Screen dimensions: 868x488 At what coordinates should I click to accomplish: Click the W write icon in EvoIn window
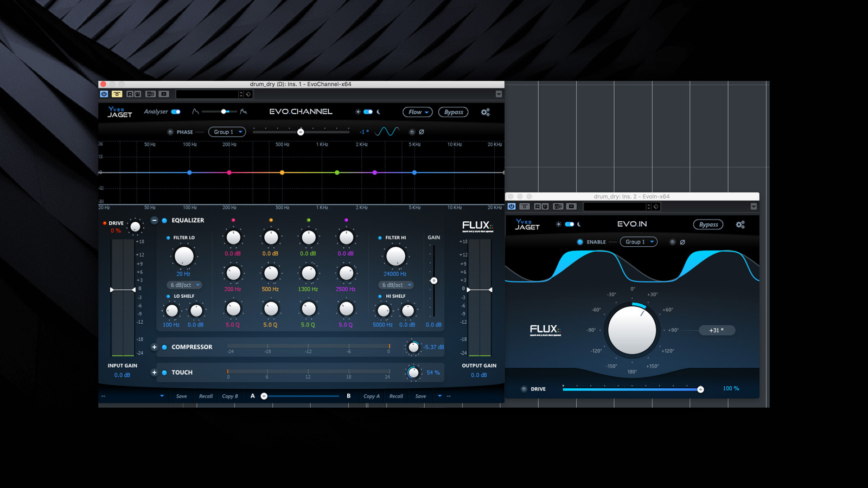point(545,207)
